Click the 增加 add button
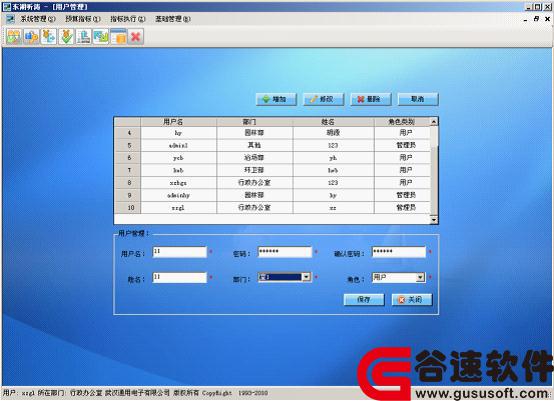This screenshot has height=401, width=554. (x=276, y=99)
